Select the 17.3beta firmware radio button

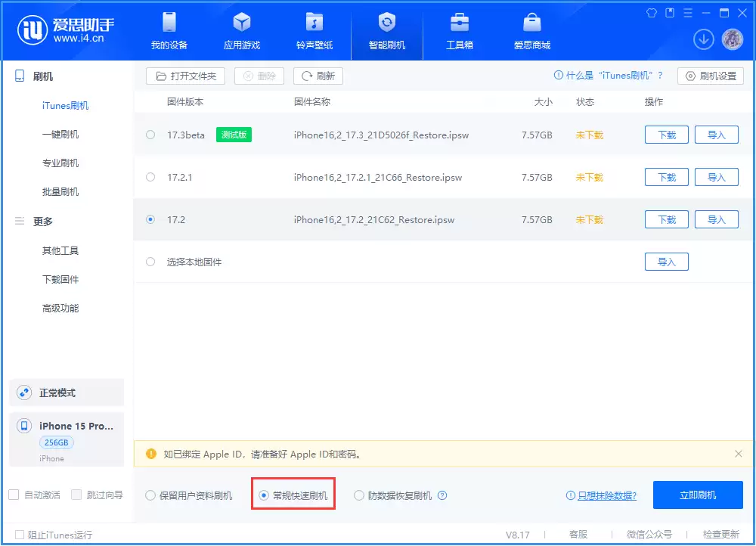point(150,135)
